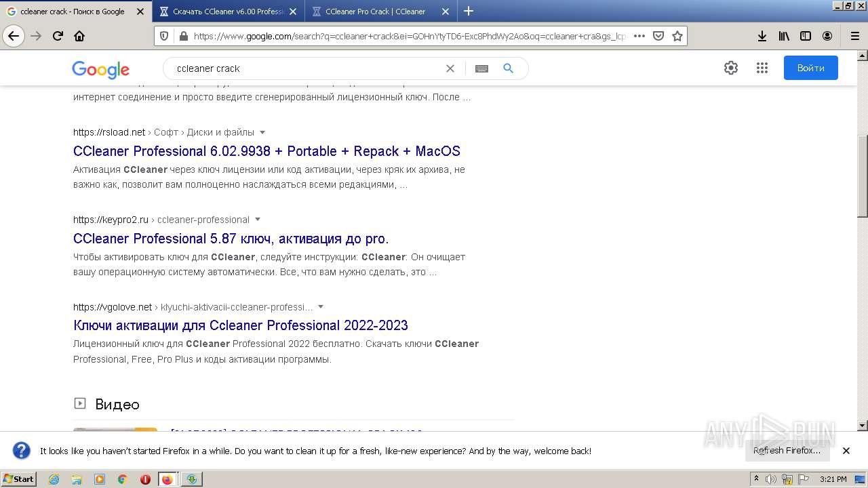Screen dimensions: 868x488
Task: Open the Downloads panel
Action: click(762, 36)
